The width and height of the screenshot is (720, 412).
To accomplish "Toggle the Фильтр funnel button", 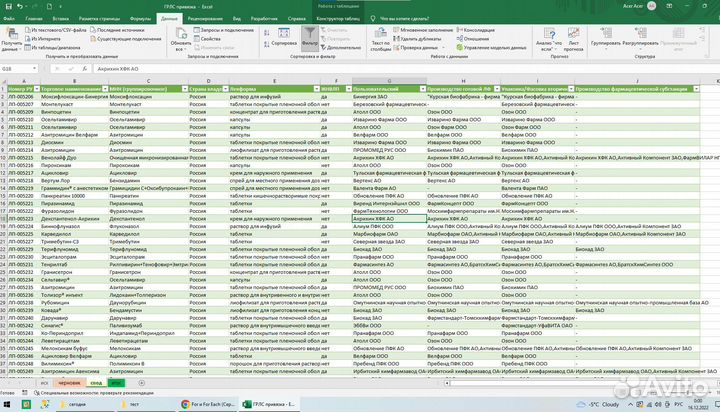I will pos(309,38).
